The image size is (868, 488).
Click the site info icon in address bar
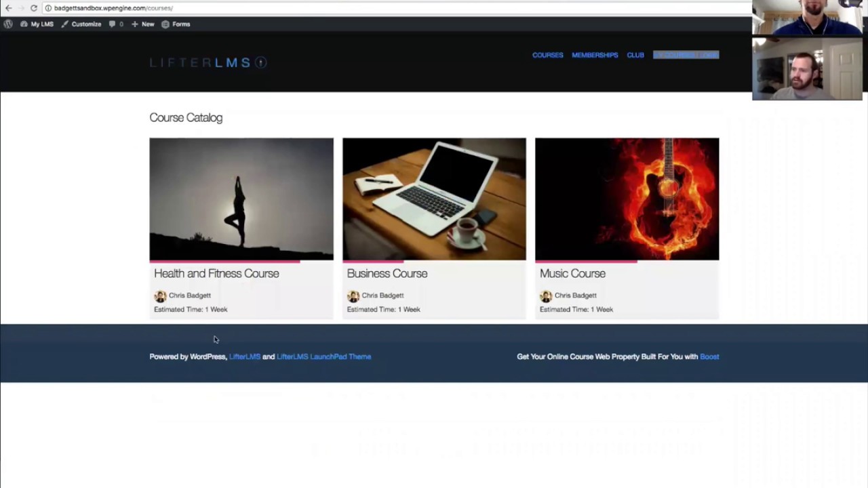48,8
